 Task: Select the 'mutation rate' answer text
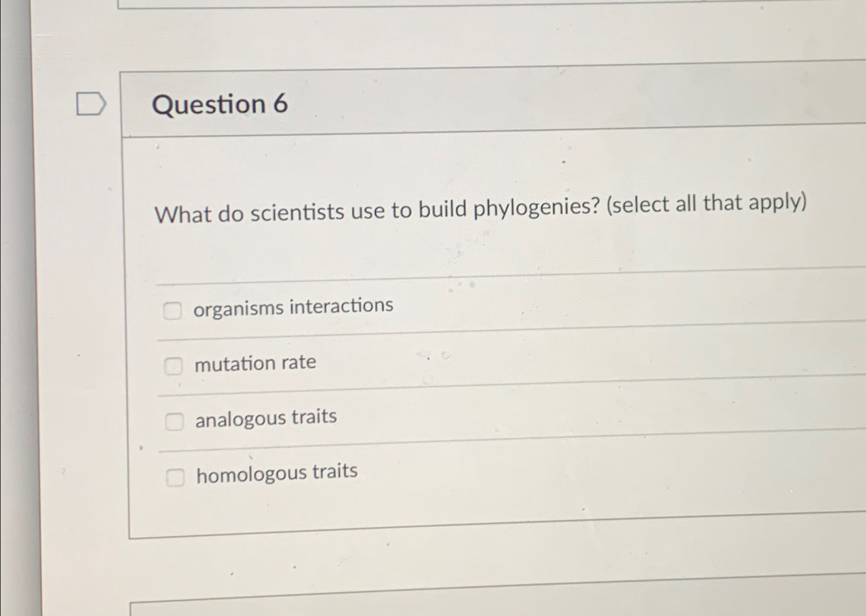point(256,363)
